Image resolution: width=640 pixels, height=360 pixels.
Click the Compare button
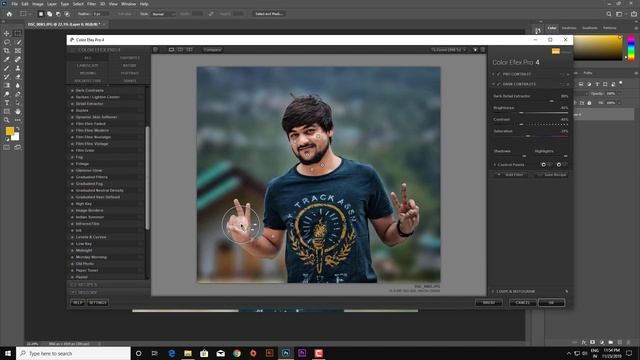click(x=212, y=50)
